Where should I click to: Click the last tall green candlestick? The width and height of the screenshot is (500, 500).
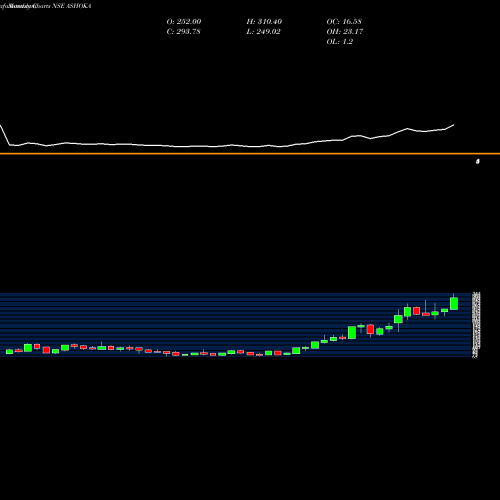(x=454, y=303)
